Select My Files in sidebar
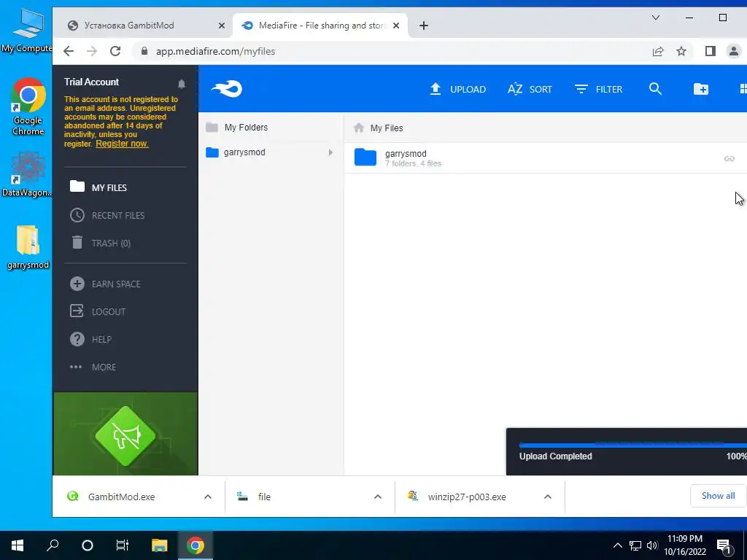Viewport: 747px width, 560px height. point(98,187)
